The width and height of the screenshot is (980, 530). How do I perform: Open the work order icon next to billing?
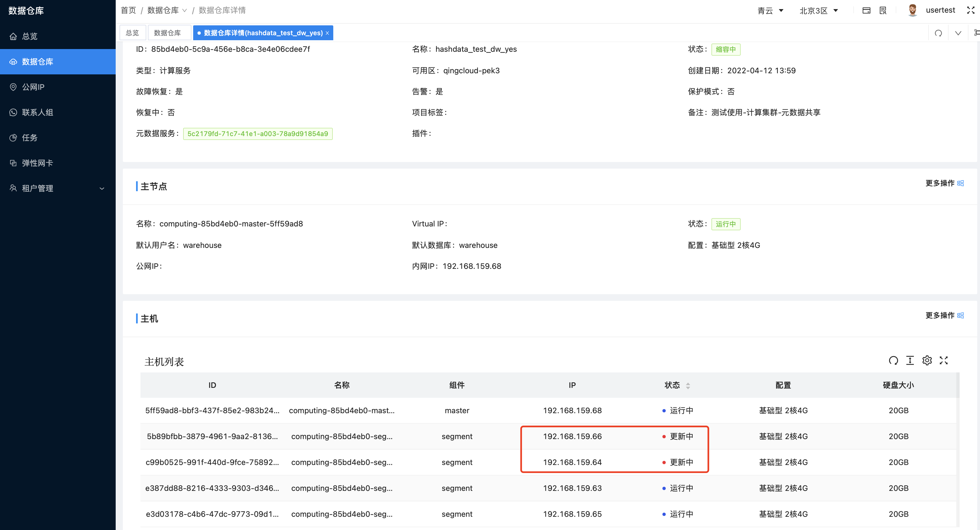[x=882, y=10]
